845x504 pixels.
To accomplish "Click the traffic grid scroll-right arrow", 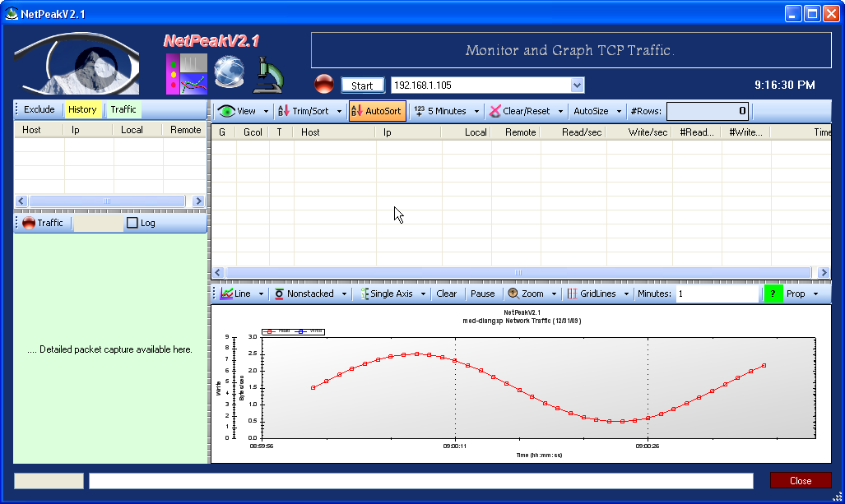I will [x=824, y=272].
